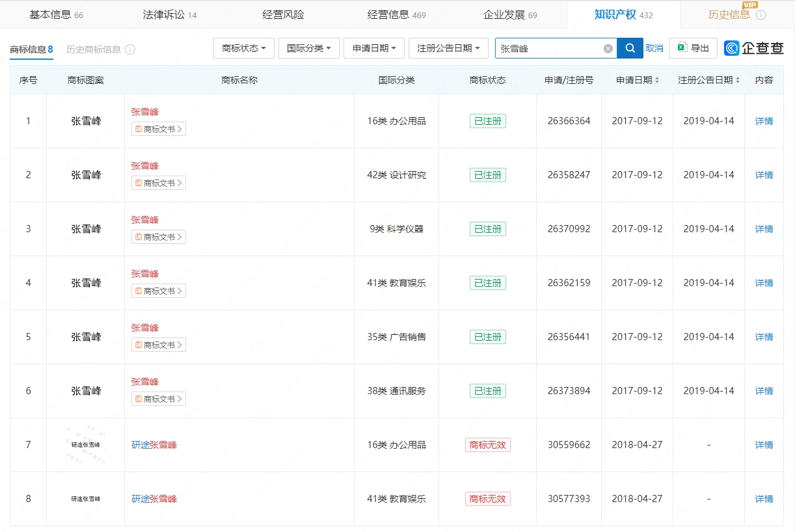Open 研途张雪峰 name link in row 7
795x532 pixels.
[154, 445]
